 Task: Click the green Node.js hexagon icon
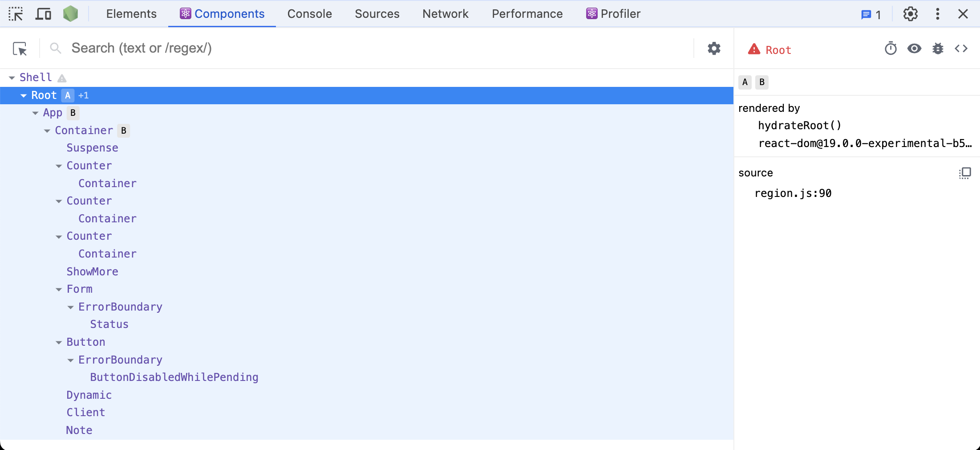[x=70, y=14]
